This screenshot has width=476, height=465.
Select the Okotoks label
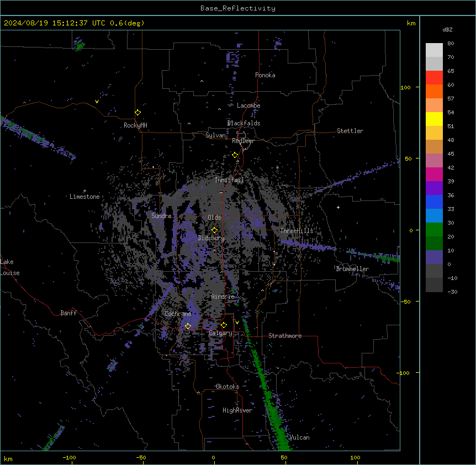228,387
